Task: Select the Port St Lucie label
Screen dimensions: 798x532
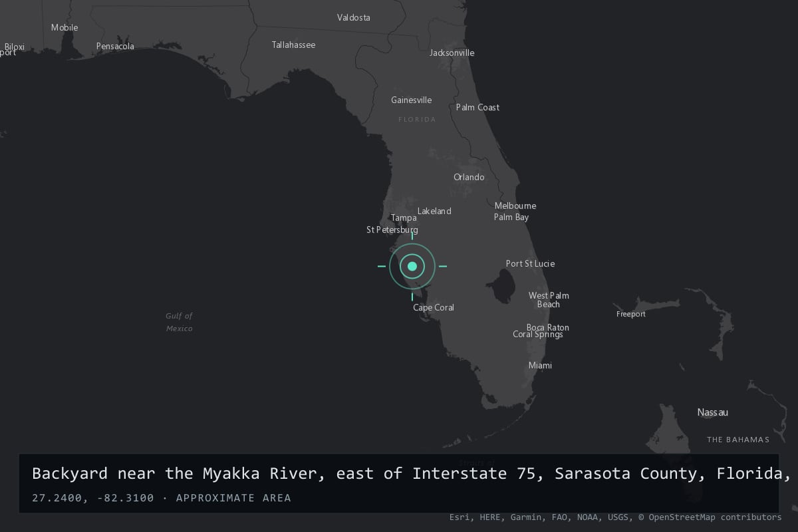Action: click(x=530, y=264)
